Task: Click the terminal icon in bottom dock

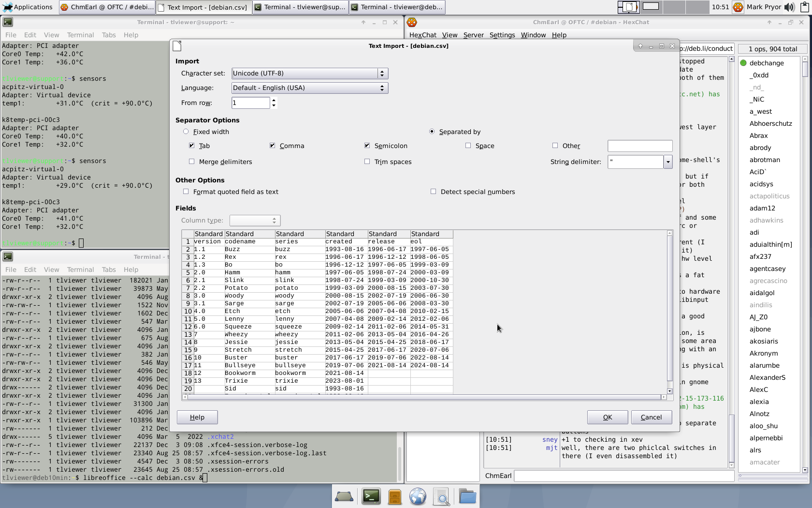Action: [x=371, y=496]
